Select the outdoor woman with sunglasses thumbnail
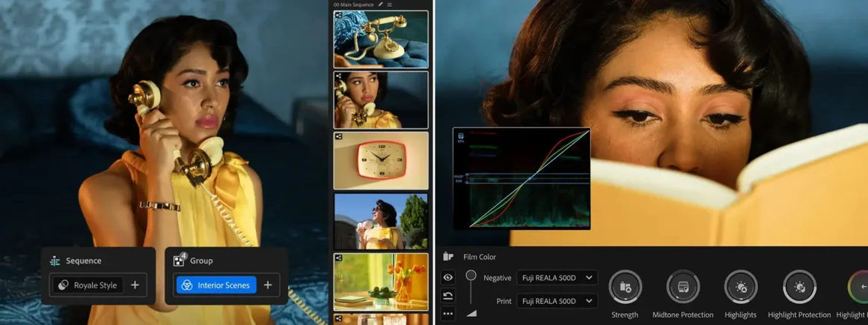 tap(381, 222)
